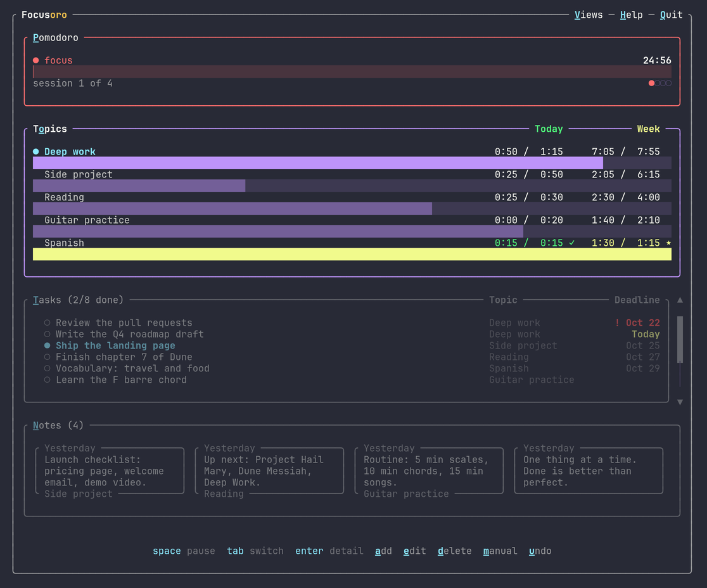Click the Week column header

pos(648,129)
